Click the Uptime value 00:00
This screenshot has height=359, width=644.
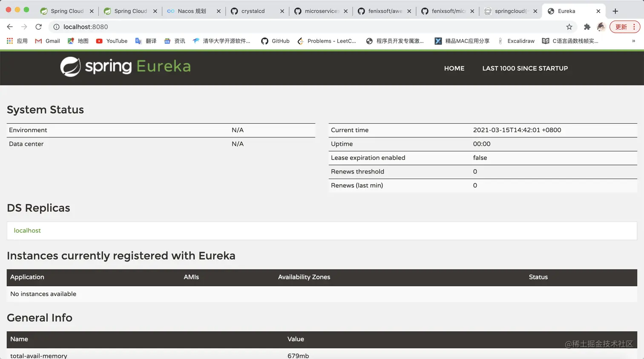coord(482,144)
